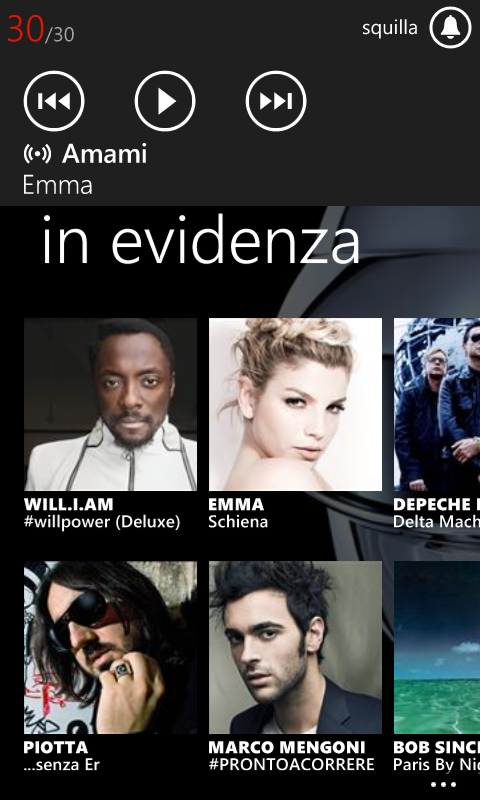This screenshot has height=800, width=480.
Task: Tap the 30/30 track counter
Action: (41, 30)
